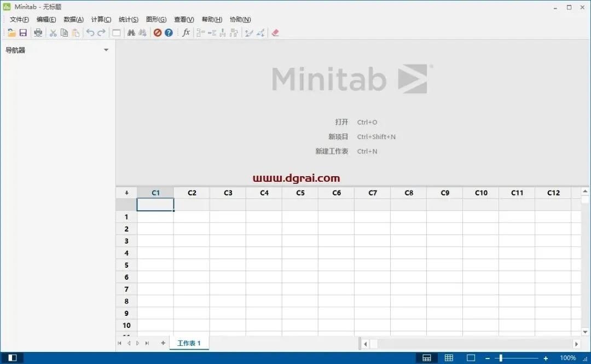591x364 pixels.
Task: Open the 图形(G) menu
Action: pos(156,19)
